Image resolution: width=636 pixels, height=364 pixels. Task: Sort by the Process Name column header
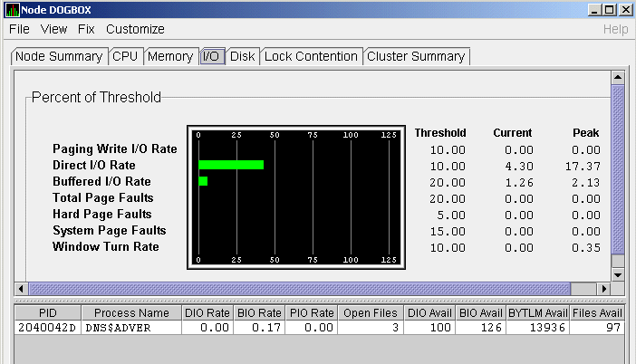[131, 312]
